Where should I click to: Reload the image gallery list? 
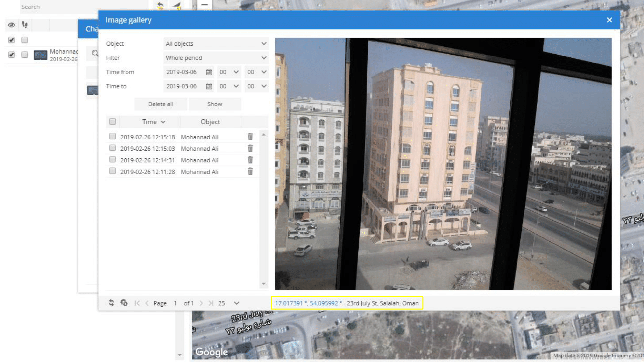[112, 303]
